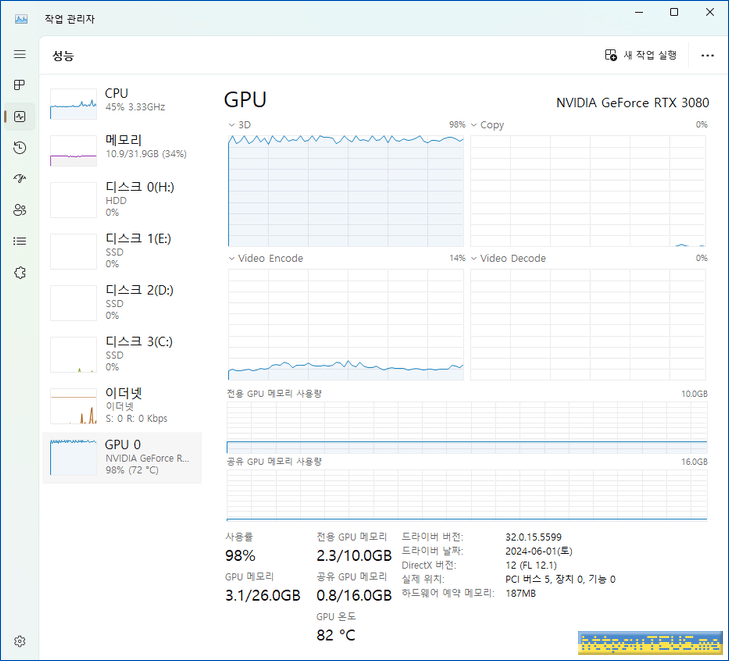Open the hamburger navigation menu
This screenshot has height=661, width=729.
tap(19, 54)
